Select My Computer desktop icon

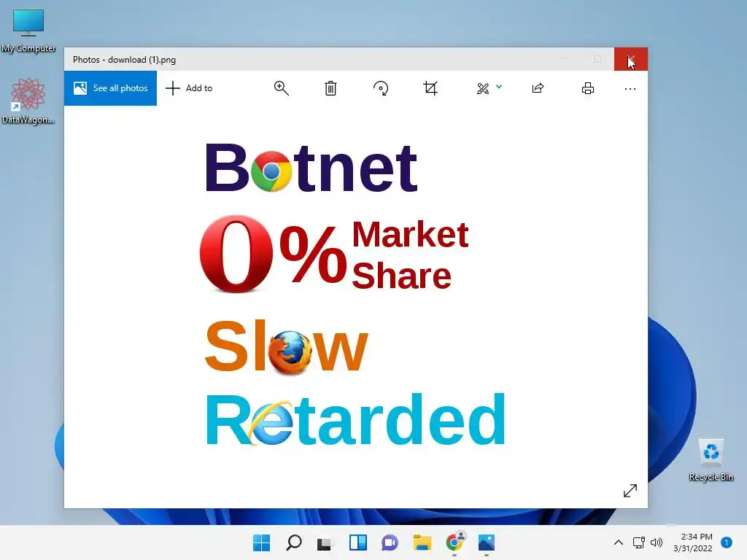(28, 31)
